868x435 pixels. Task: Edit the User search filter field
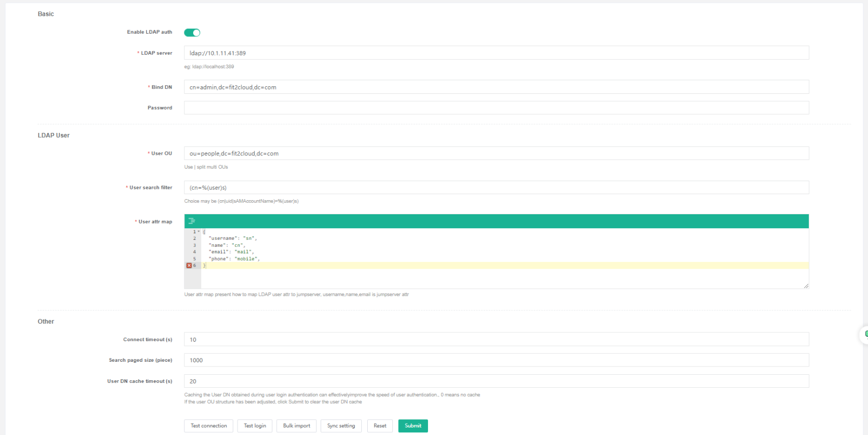[x=496, y=188]
